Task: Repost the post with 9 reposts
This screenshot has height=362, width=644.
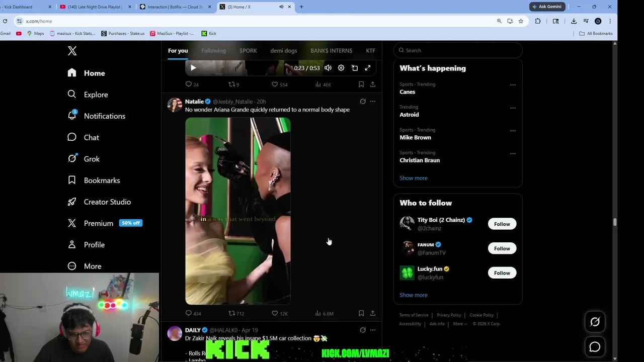Action: click(234, 84)
